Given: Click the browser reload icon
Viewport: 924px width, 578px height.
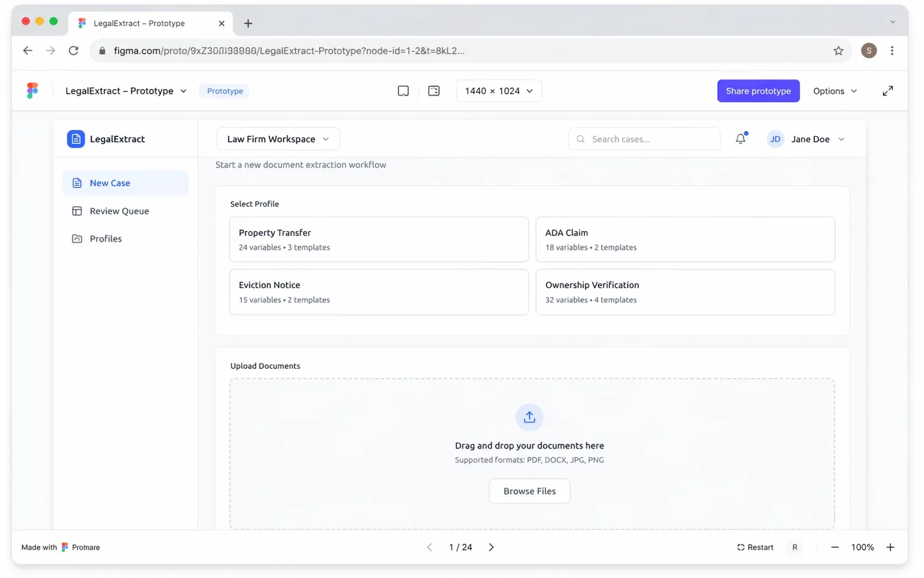Looking at the screenshot, I should [x=73, y=51].
